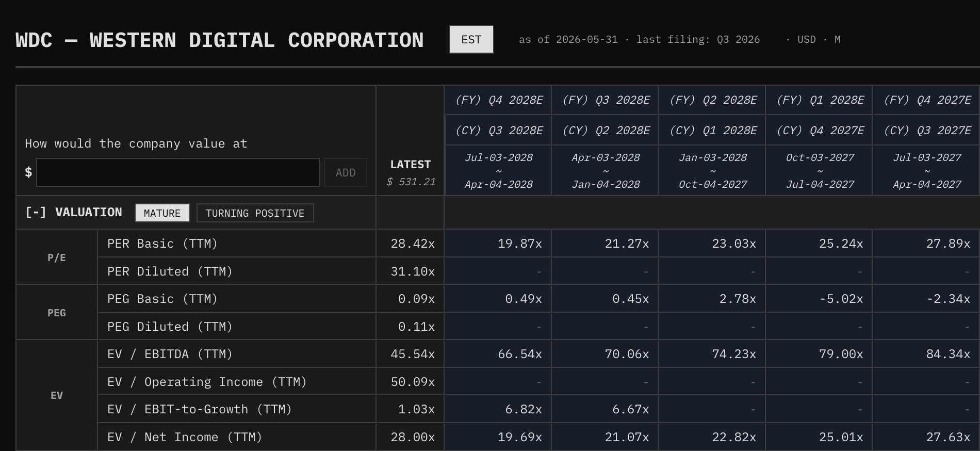The width and height of the screenshot is (980, 451).
Task: Focus the hypothetical share price input field
Action: (177, 172)
